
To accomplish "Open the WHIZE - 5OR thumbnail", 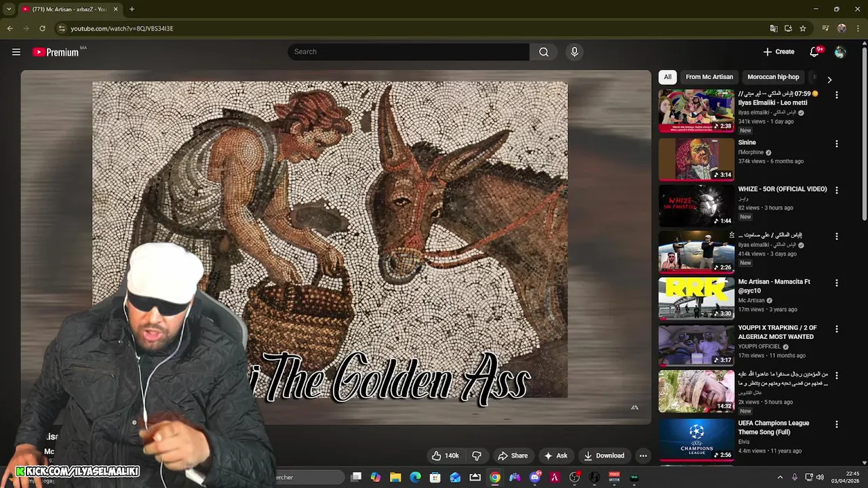I will point(696,205).
